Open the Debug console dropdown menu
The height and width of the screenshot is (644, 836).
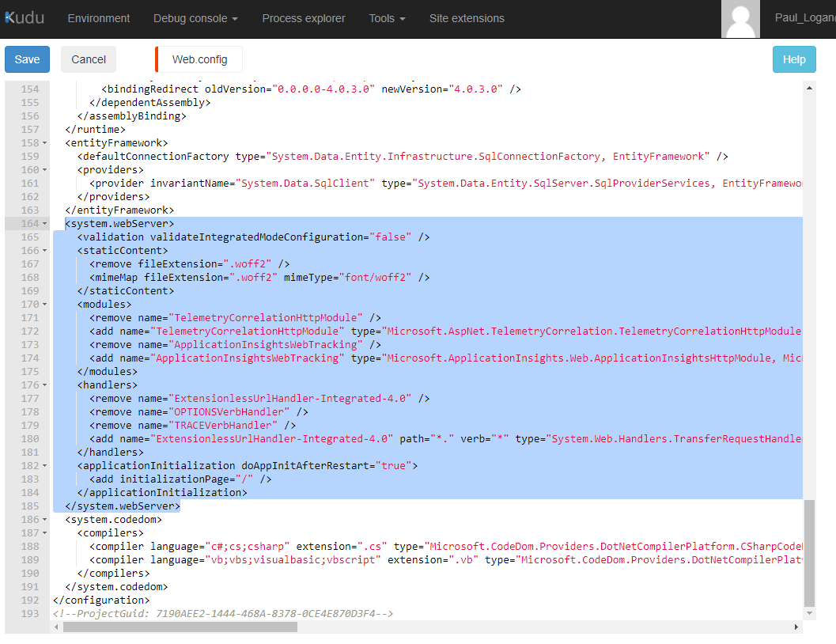[x=195, y=18]
